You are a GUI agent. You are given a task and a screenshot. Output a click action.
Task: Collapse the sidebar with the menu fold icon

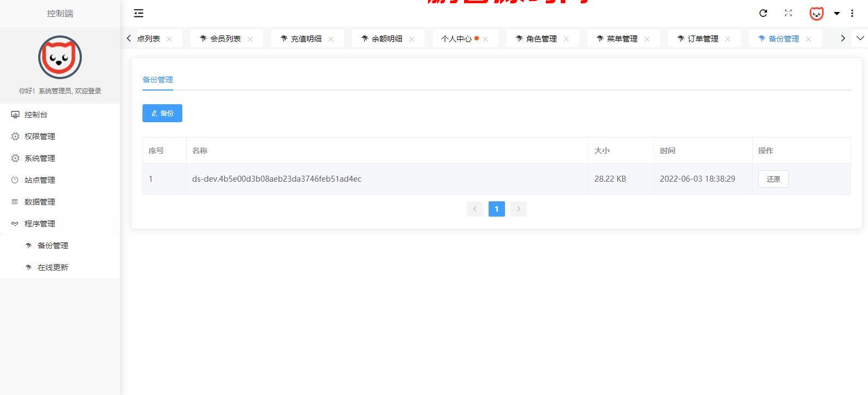tap(139, 13)
